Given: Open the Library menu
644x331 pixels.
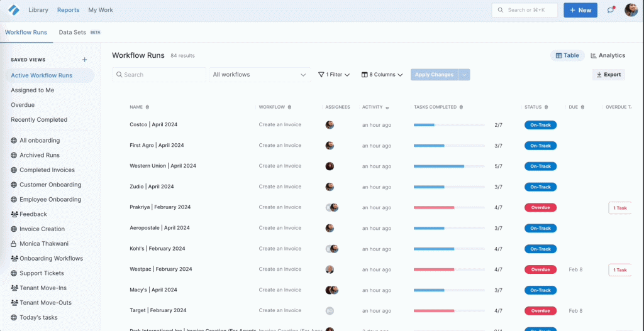Looking at the screenshot, I should 38,10.
